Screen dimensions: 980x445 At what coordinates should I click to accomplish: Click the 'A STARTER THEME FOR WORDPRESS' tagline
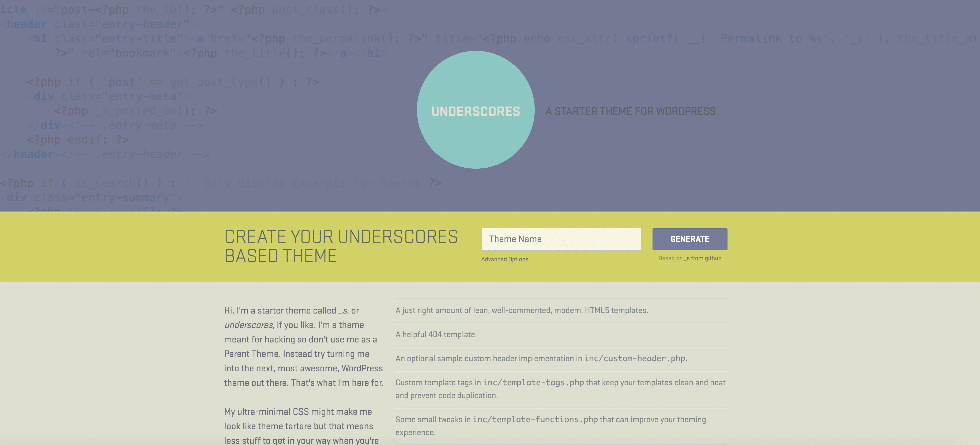tap(630, 111)
